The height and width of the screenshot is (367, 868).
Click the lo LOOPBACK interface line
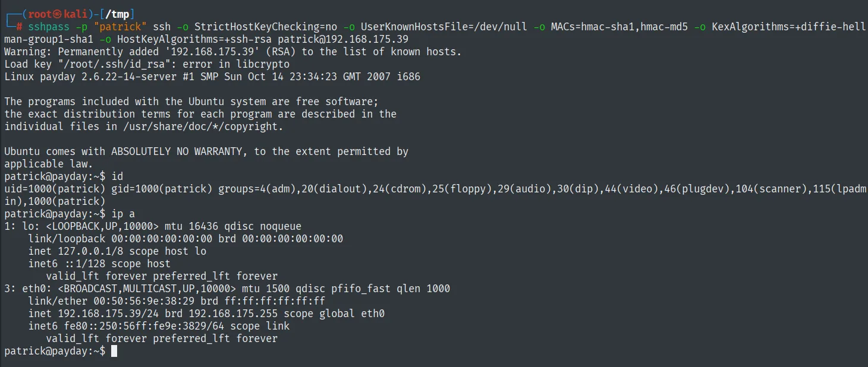(153, 226)
